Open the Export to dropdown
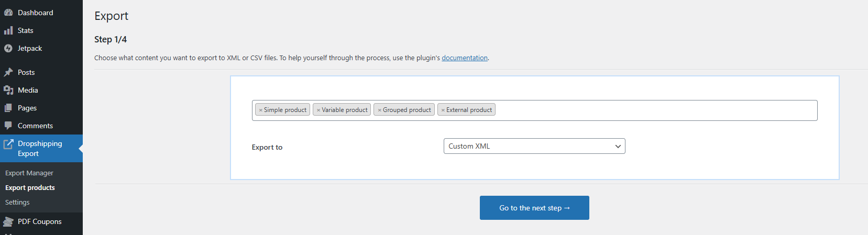 click(x=534, y=146)
